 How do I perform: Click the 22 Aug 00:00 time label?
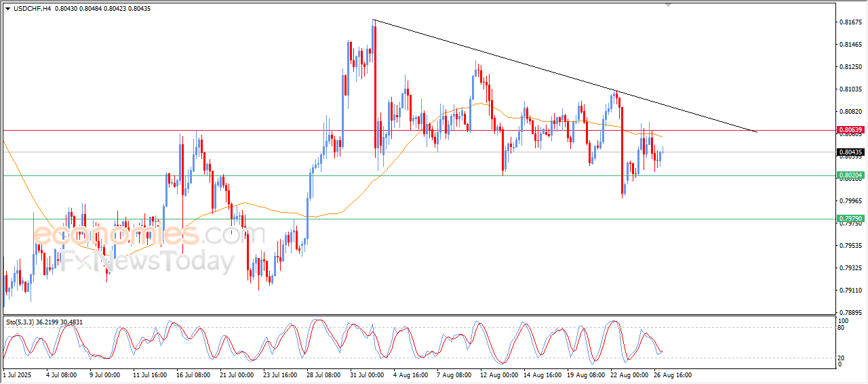[x=628, y=375]
